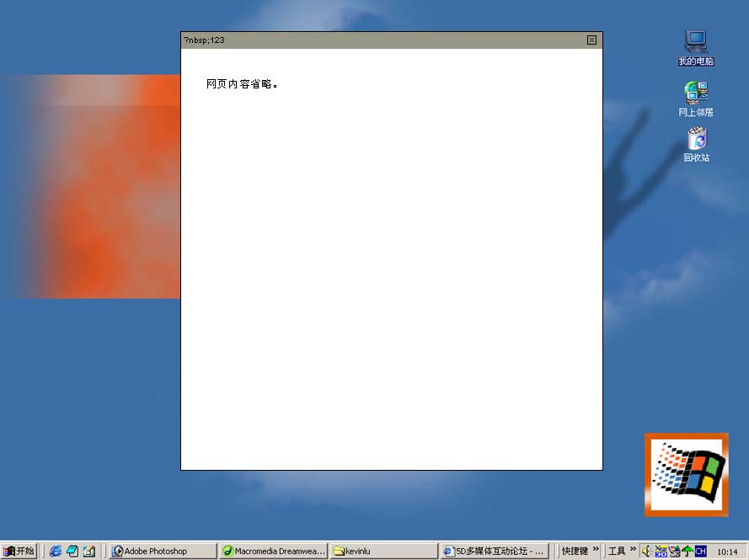Switch to Adobe Photoshop taskbar button
Viewport: 749px width, 560px height.
click(x=163, y=551)
